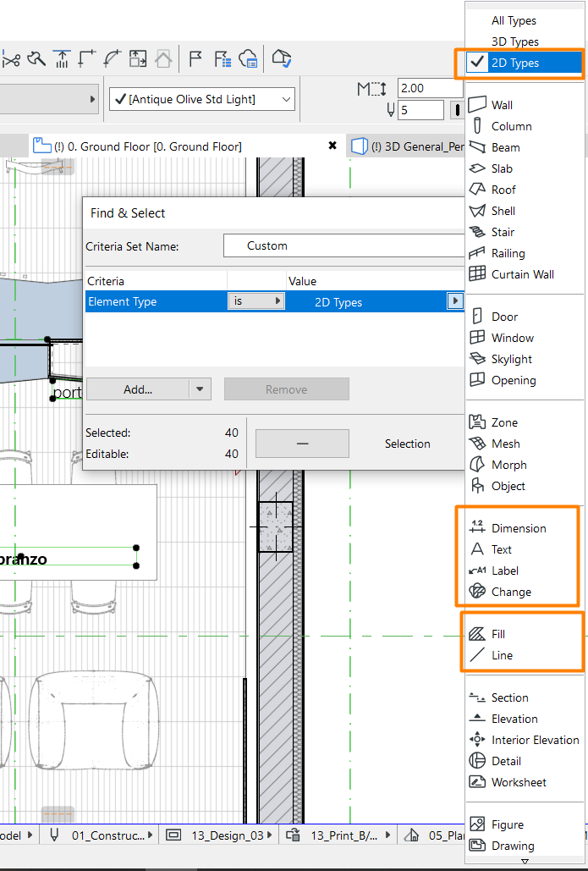Select the All Types filter option
The height and width of the screenshot is (871, 588).
[514, 20]
